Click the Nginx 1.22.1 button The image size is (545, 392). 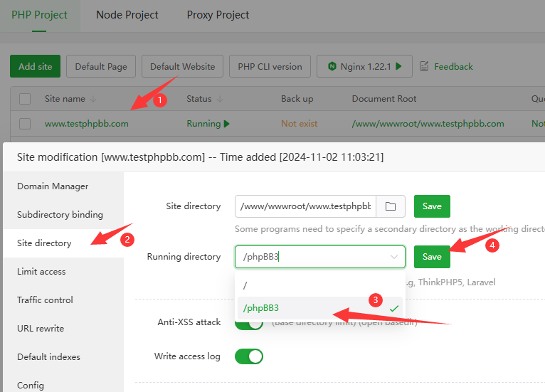point(364,66)
